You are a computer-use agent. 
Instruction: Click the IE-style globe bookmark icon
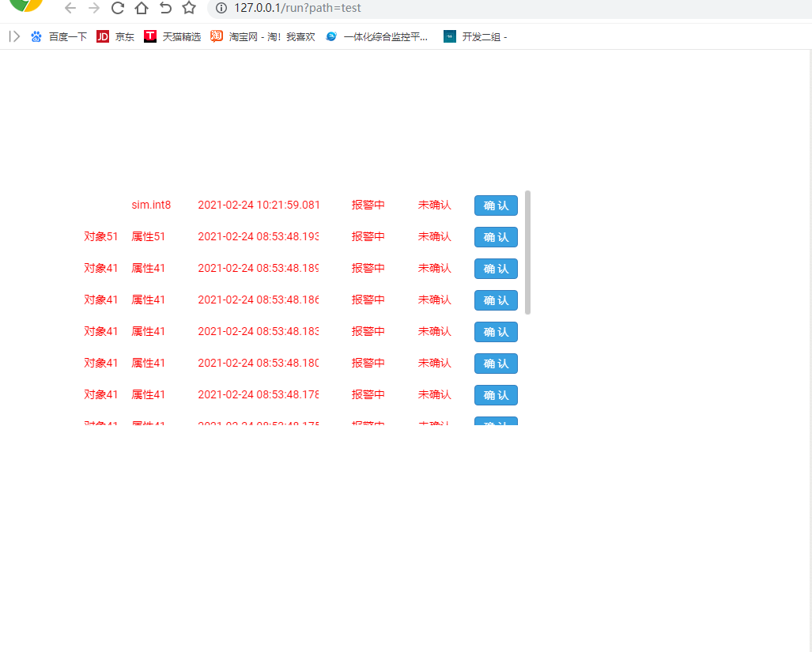(x=331, y=36)
